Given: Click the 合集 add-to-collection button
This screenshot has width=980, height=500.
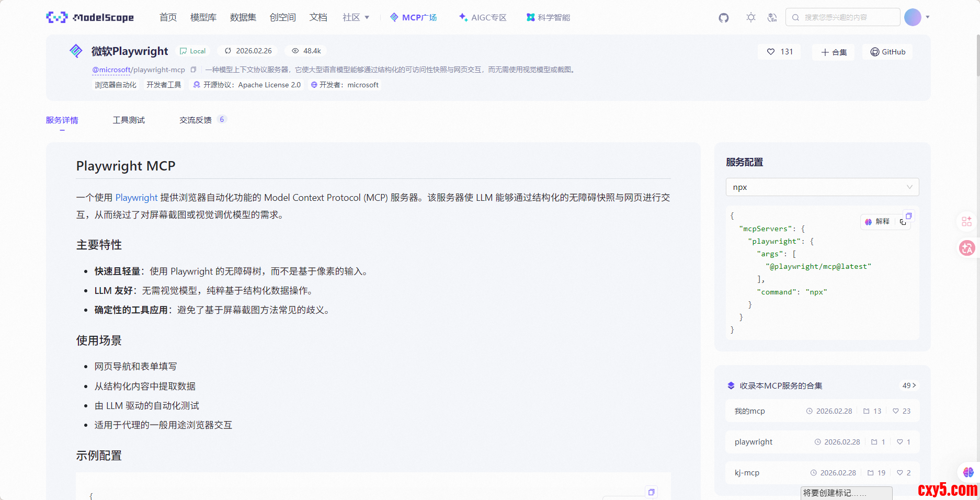Looking at the screenshot, I should 834,52.
